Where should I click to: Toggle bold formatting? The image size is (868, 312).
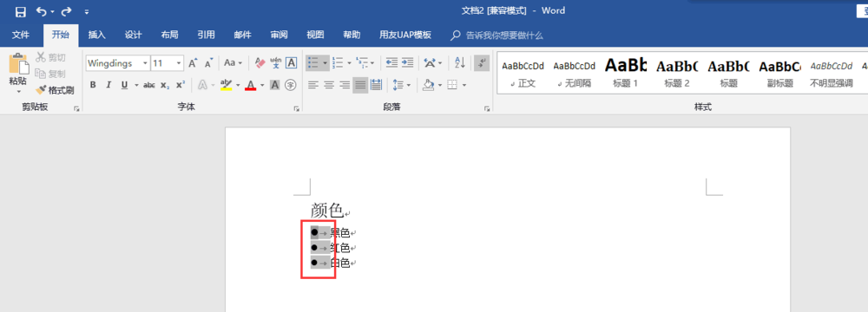(93, 85)
